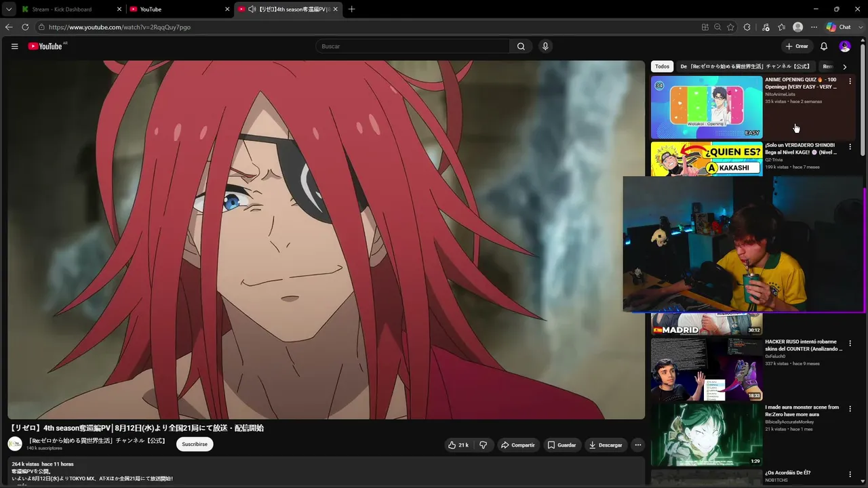868x488 pixels.
Task: Open the Re:Zero channel name link
Action: 97,441
